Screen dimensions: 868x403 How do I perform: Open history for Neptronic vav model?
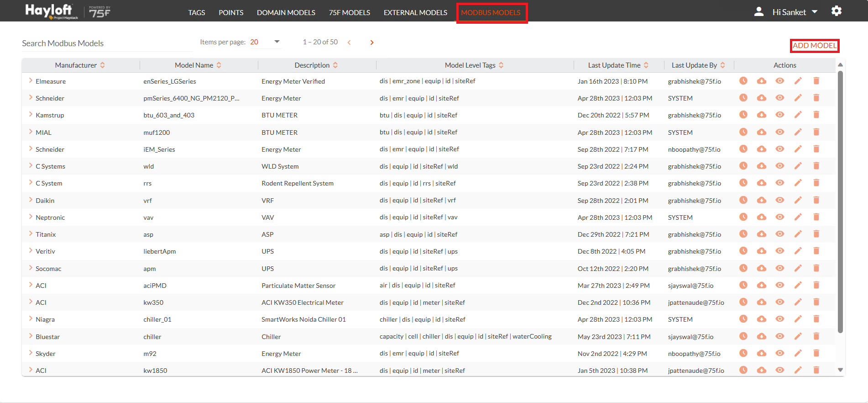point(743,217)
